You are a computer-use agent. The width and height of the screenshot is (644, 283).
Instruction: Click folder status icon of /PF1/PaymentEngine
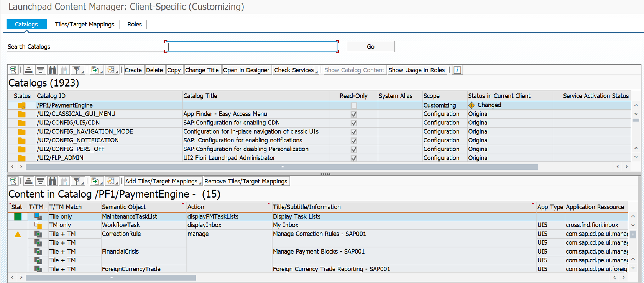point(22,105)
